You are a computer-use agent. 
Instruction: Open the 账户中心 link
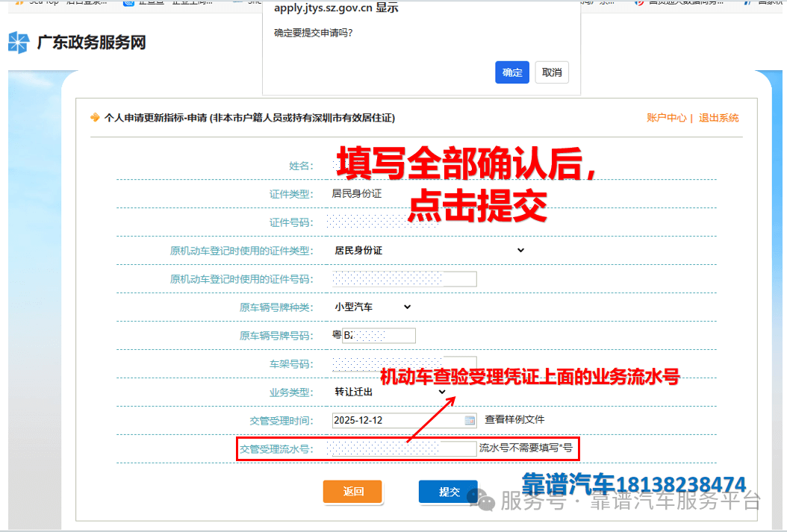coord(666,118)
